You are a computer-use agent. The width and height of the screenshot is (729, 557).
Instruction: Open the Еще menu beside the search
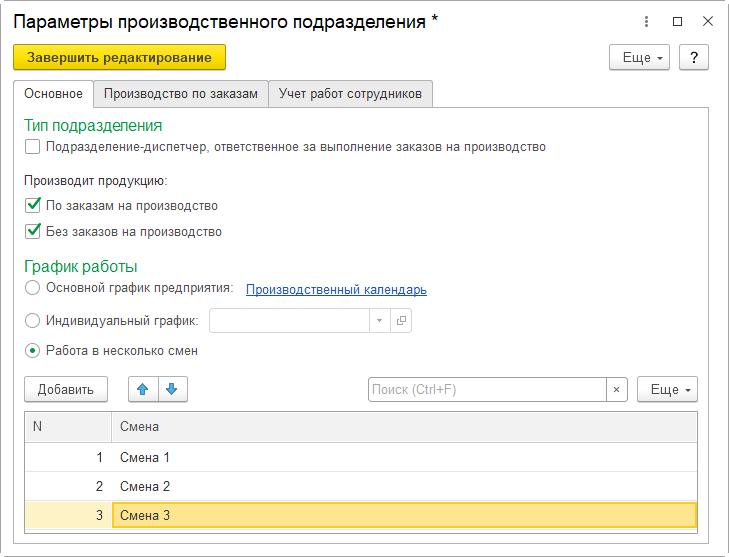click(667, 390)
